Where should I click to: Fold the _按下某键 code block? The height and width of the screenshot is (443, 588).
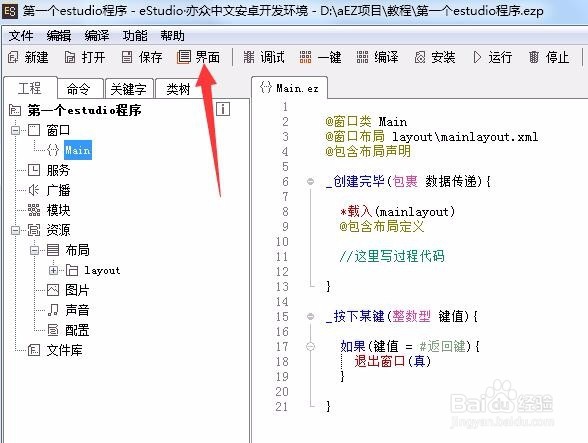pyautogui.click(x=310, y=317)
